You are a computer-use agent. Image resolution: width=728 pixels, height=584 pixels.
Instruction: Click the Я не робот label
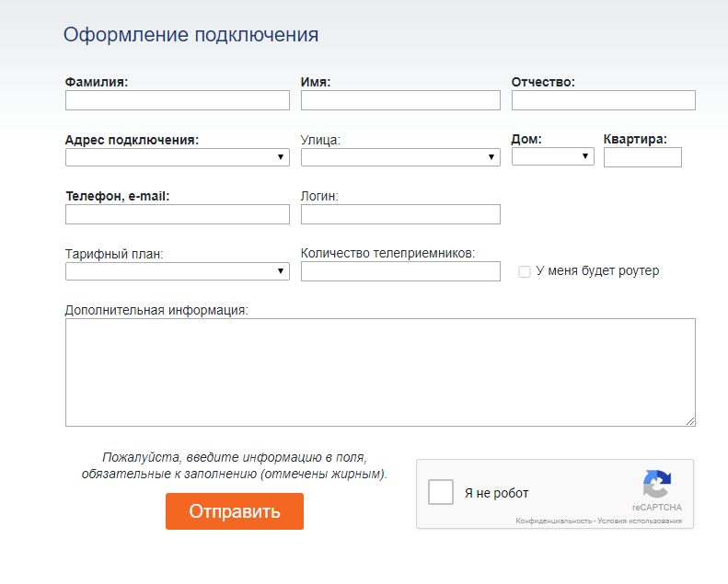[496, 493]
